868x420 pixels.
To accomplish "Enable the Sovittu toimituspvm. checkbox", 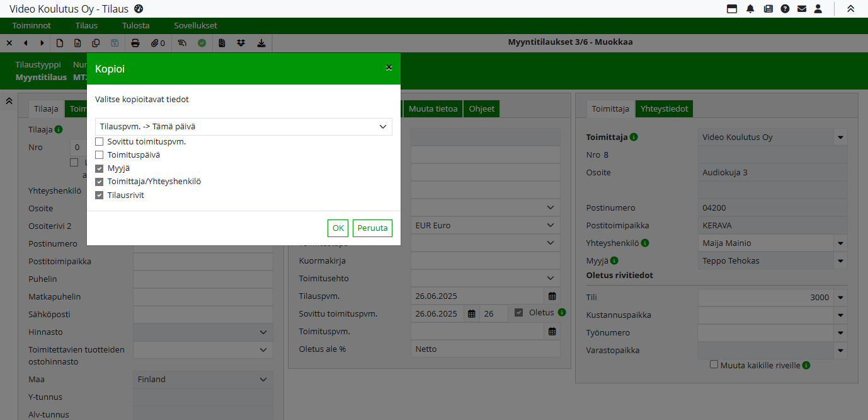I will (100, 142).
